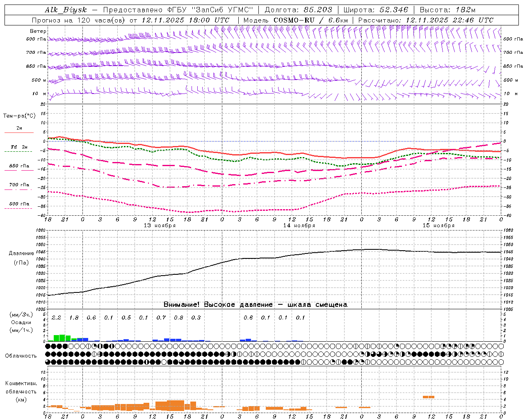Screen dimensions: 525x420
Task: Click the Td 2м dew point legend line
Action: coord(18,151)
